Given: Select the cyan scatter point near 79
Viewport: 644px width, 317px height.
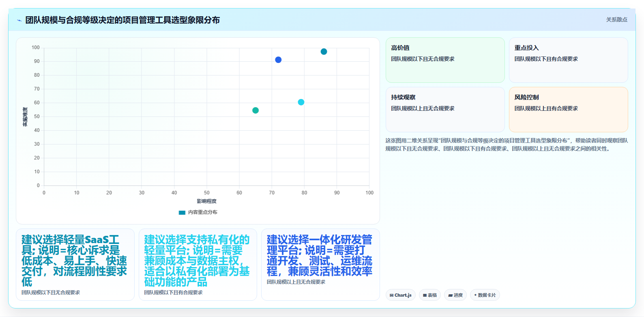Looking at the screenshot, I should 301,102.
